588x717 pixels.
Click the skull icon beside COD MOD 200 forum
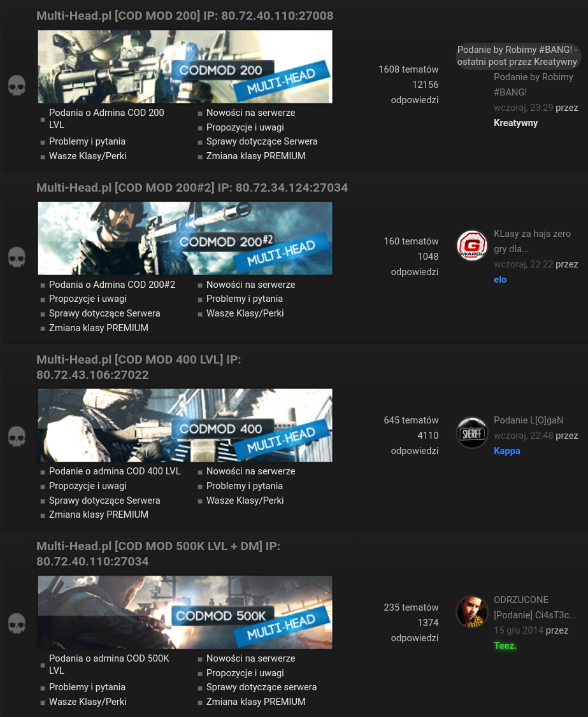pyautogui.click(x=17, y=85)
